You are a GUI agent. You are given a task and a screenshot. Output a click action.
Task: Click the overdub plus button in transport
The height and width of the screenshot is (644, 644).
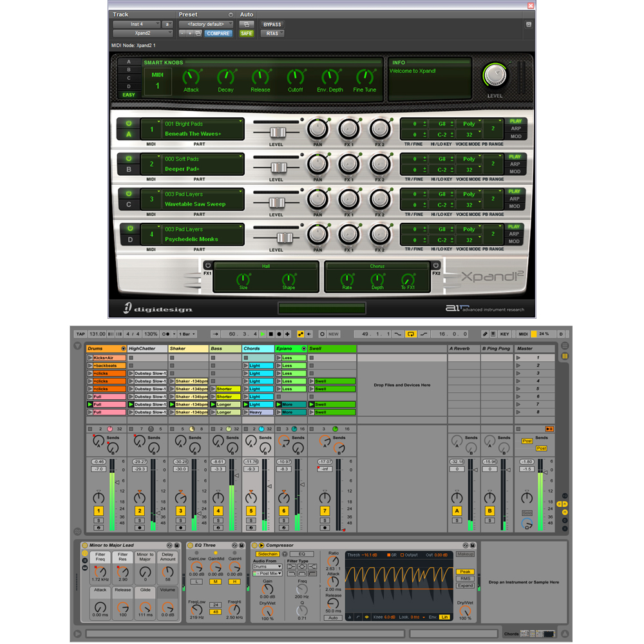(x=287, y=334)
